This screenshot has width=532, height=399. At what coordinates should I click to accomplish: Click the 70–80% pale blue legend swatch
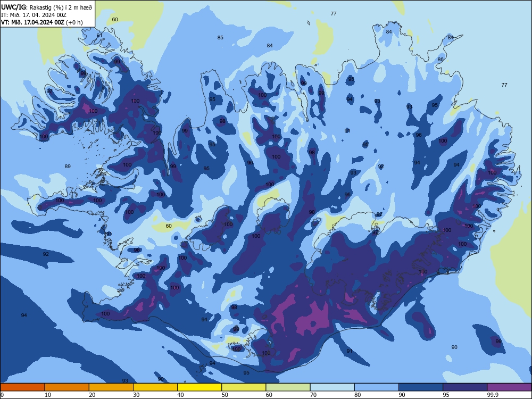pyautogui.click(x=332, y=387)
